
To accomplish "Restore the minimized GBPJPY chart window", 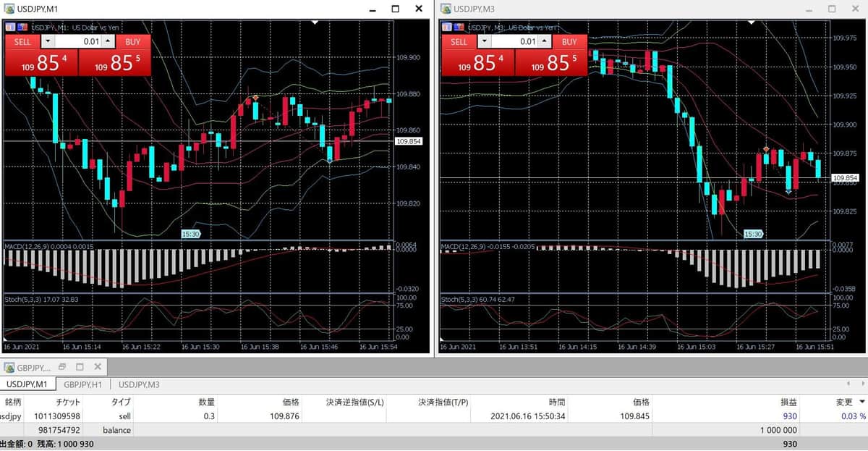I will pyautogui.click(x=61, y=367).
